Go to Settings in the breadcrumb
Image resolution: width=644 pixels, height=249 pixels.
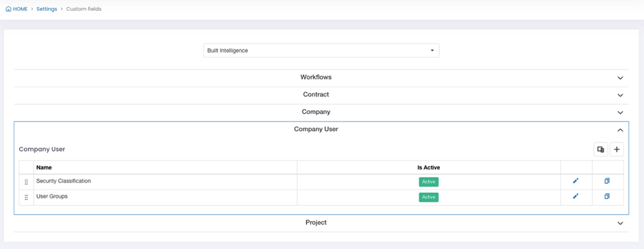coord(47,9)
